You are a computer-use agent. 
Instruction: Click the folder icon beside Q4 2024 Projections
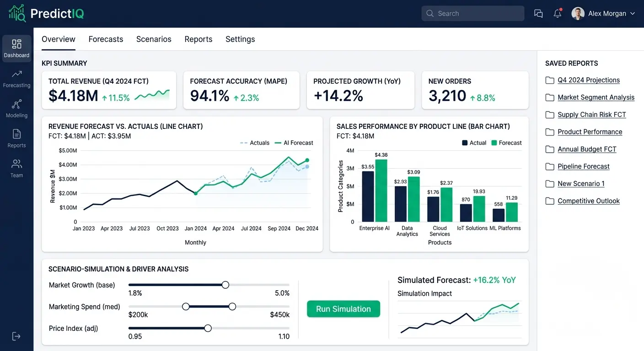(550, 80)
